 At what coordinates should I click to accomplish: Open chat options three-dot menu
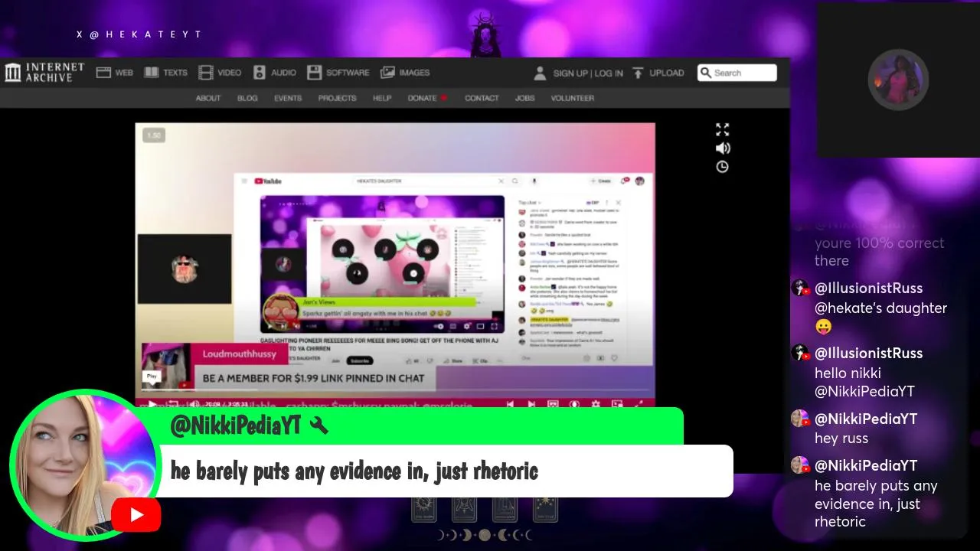pyautogui.click(x=606, y=203)
